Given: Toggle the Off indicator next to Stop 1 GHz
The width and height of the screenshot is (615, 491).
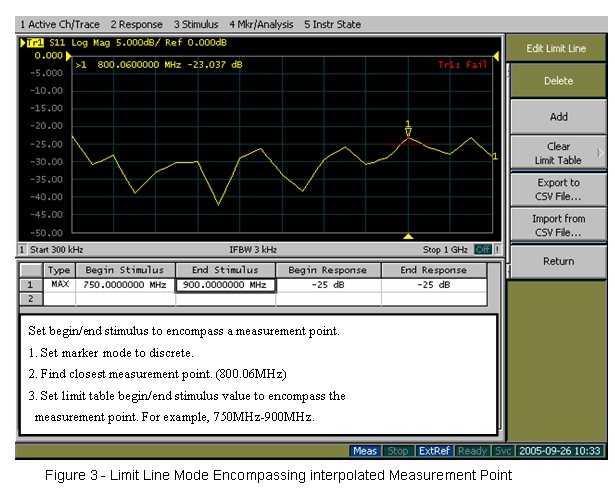Looking at the screenshot, I should [483, 249].
